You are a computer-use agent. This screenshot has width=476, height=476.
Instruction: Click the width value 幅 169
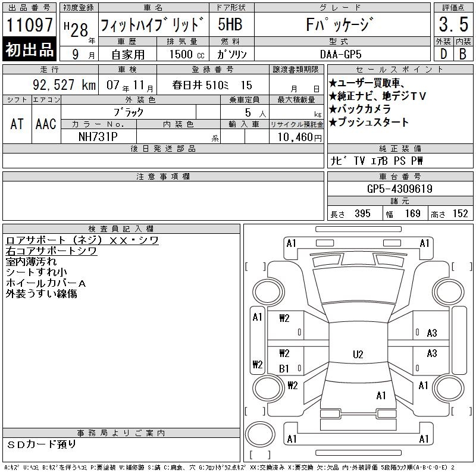click(403, 214)
